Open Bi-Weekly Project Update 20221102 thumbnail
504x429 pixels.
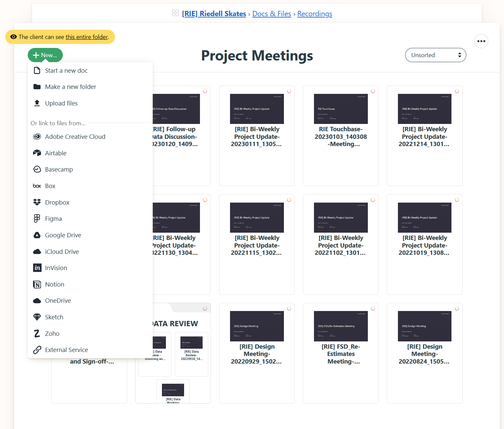(341, 217)
